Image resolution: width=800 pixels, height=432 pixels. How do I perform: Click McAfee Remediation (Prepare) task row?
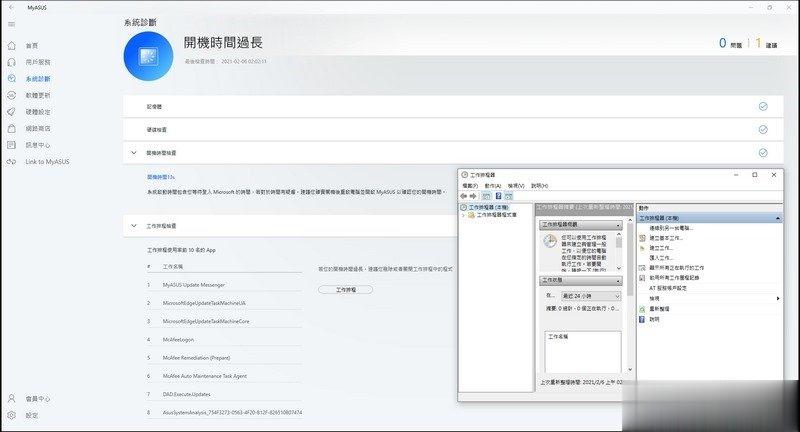click(x=224, y=358)
